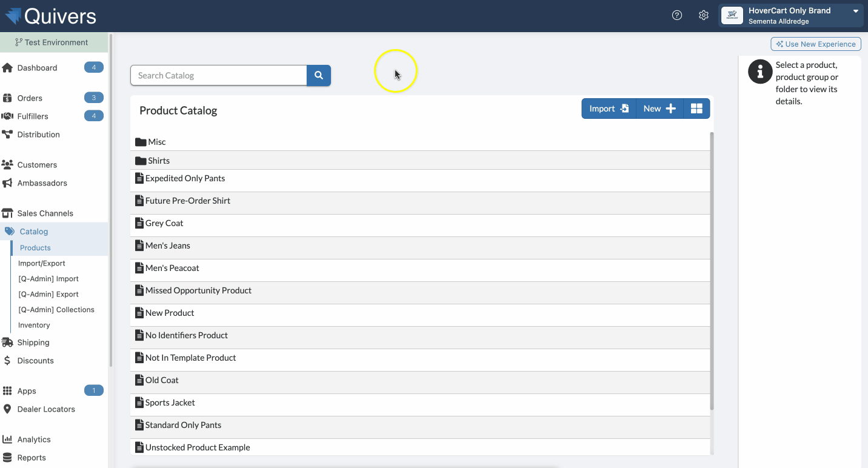Click the Search Catalog input field
This screenshot has width=868, height=468.
218,76
